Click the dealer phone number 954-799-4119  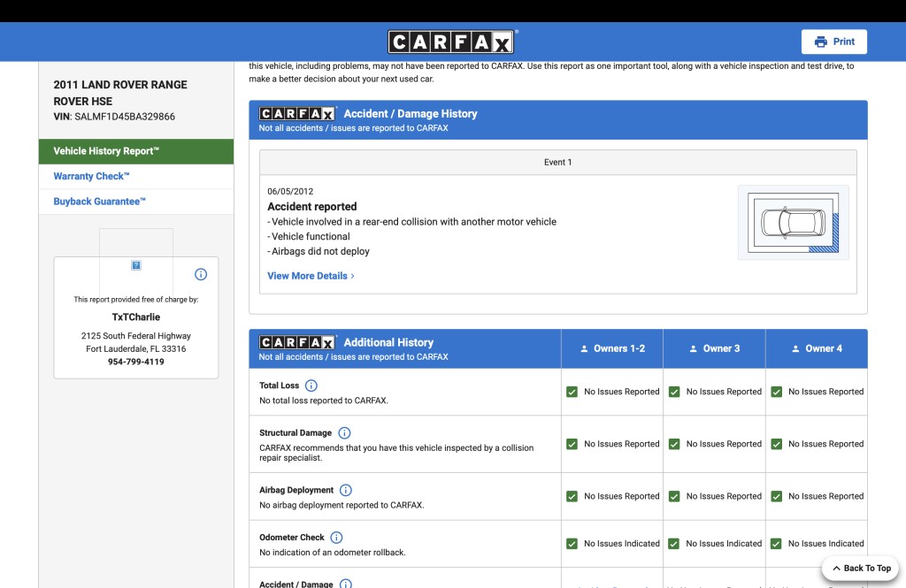point(135,362)
